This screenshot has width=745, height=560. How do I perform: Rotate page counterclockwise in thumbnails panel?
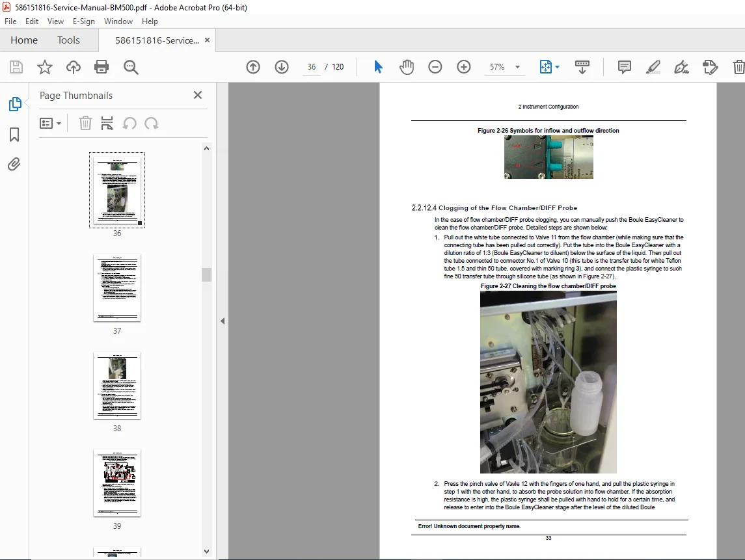129,124
